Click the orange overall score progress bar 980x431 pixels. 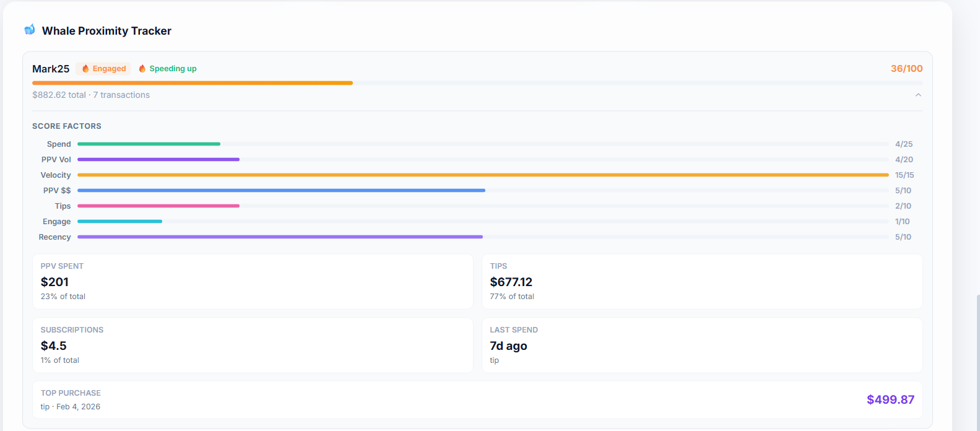(192, 83)
